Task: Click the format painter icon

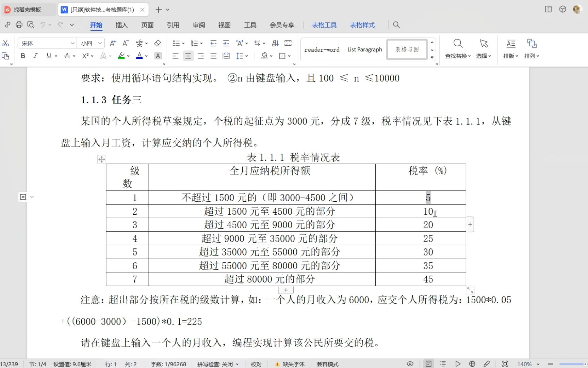Action: click(x=5, y=56)
